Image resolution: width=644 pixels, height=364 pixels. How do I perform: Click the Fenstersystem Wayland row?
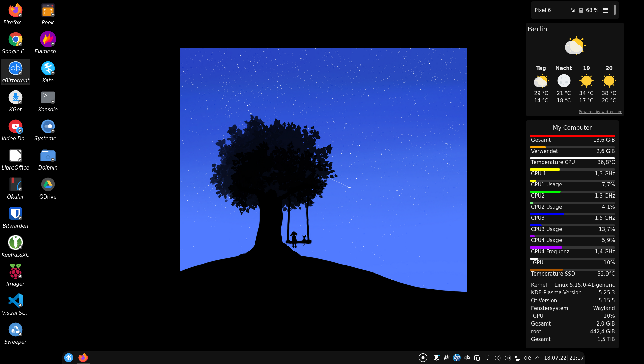coord(572,308)
